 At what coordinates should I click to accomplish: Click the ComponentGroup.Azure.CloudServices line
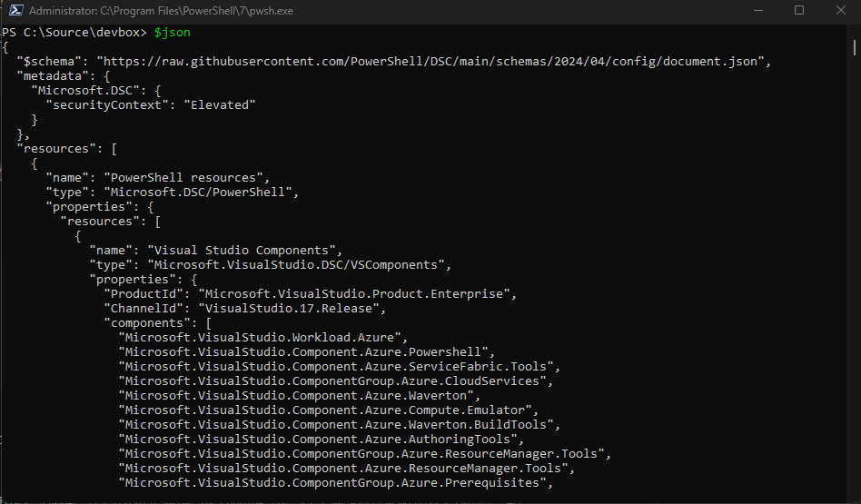pos(335,381)
